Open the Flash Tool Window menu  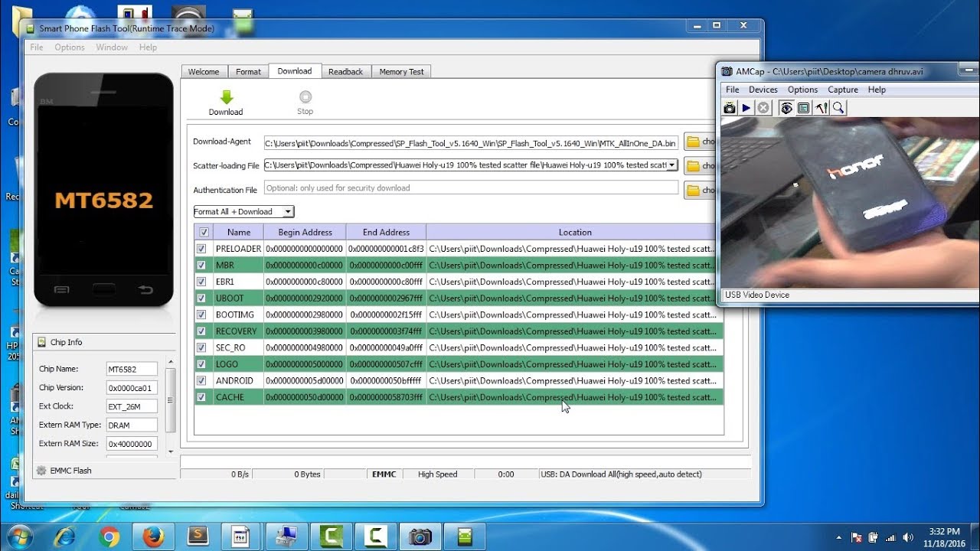[112, 47]
